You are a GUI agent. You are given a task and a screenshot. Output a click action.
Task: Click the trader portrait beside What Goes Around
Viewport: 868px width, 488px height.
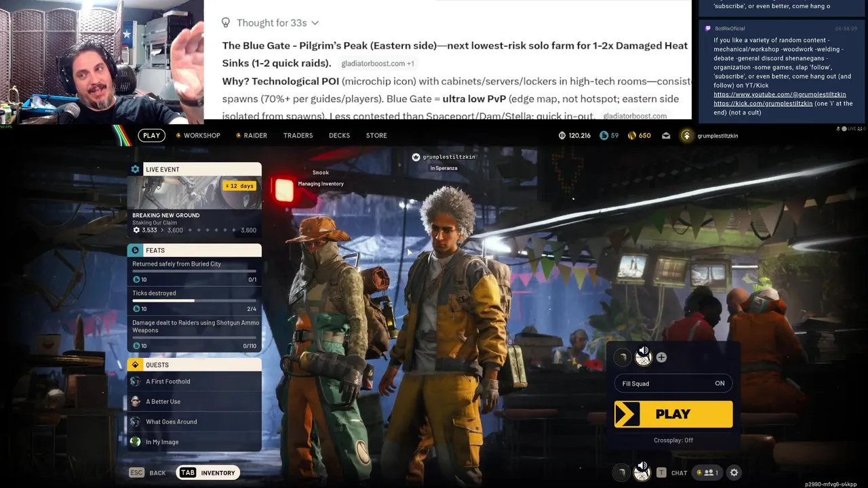[x=135, y=422]
